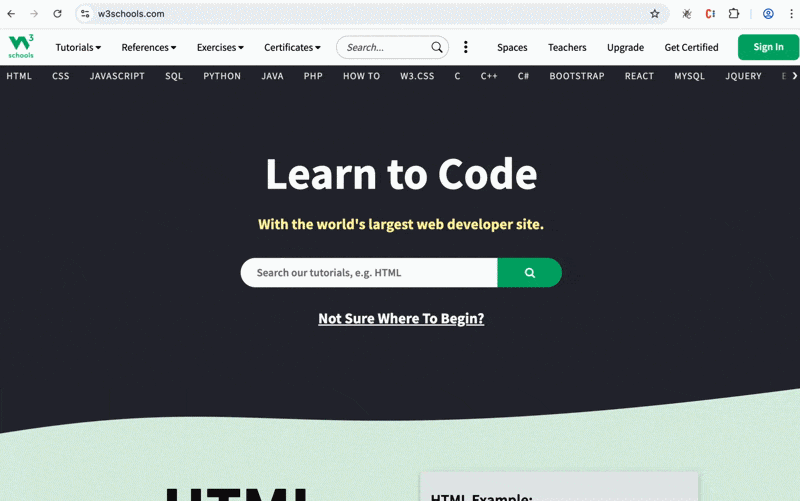Open the Chrome profile avatar
Screen dimensions: 800x501
[768, 14]
